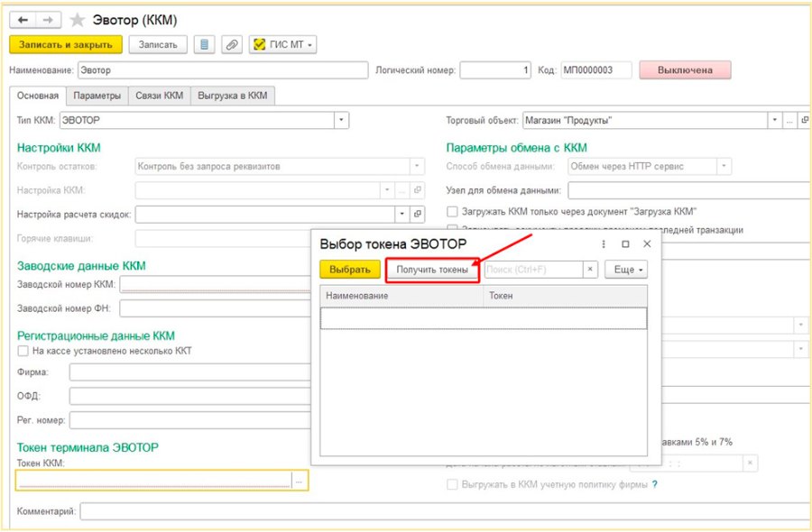812x532 pixels.
Task: Toggle Выгружать в ККМ учетную политику фирмы
Action: [x=452, y=484]
